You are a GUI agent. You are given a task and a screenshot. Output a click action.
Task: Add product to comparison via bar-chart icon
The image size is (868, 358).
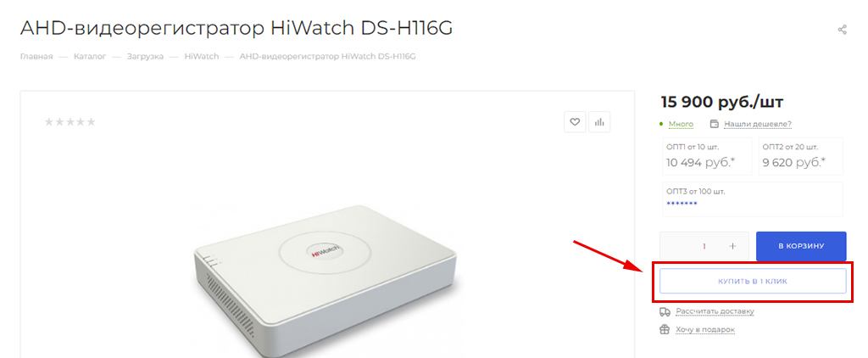tap(599, 122)
